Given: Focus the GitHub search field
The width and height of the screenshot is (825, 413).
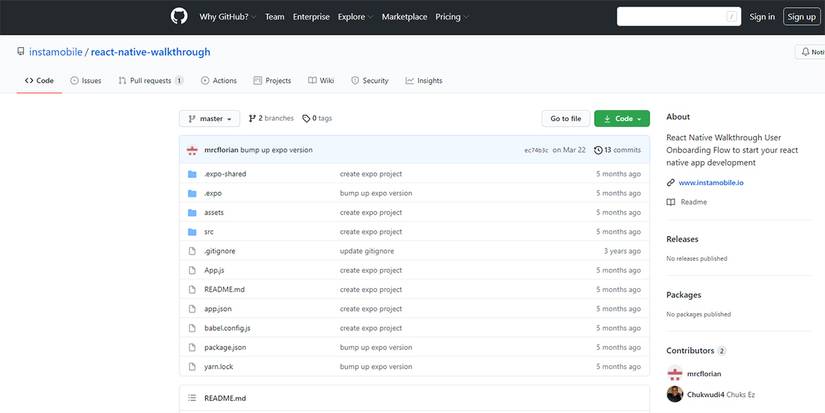Looking at the screenshot, I should pos(679,17).
